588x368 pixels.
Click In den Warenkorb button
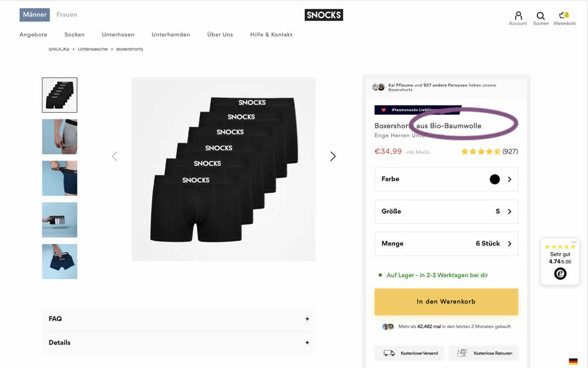(x=446, y=302)
